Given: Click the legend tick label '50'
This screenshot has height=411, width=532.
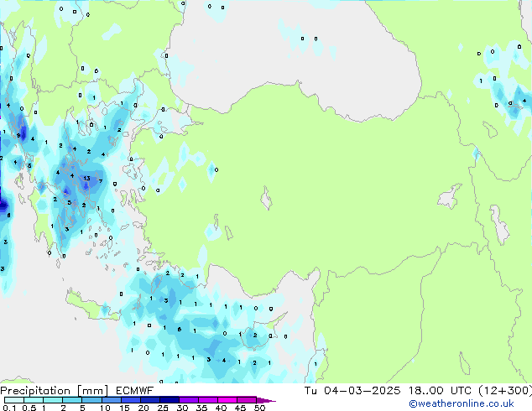Looking at the screenshot, I should [x=260, y=408].
